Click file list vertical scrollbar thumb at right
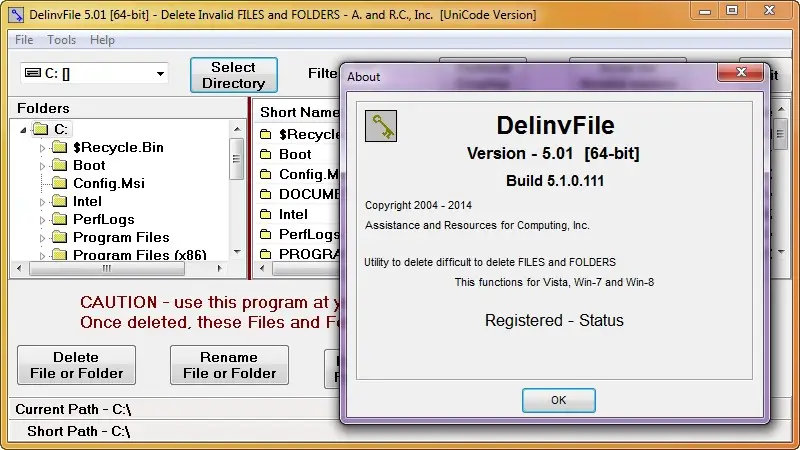Viewport: 800px width, 450px height. click(x=781, y=134)
